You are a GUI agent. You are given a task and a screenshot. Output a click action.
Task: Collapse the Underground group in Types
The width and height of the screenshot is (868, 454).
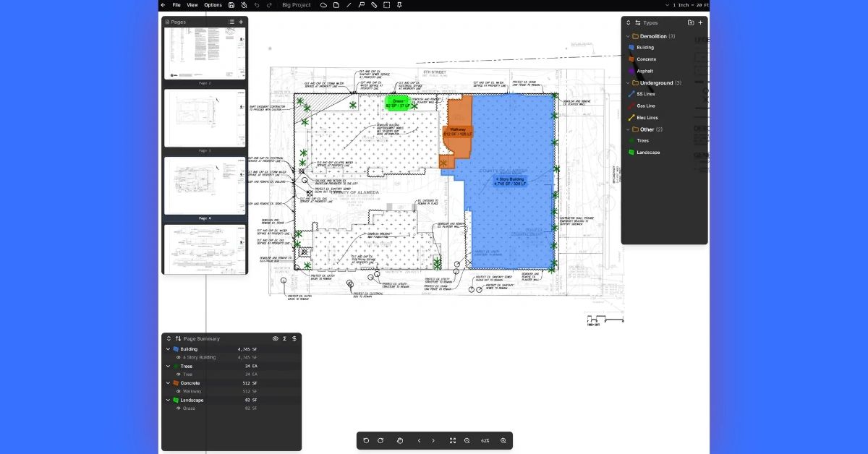[x=627, y=82]
